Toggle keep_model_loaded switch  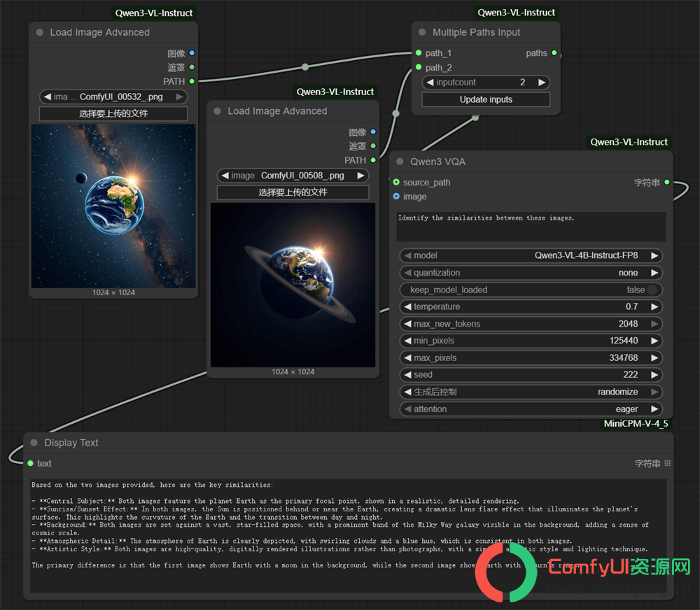[x=651, y=290]
